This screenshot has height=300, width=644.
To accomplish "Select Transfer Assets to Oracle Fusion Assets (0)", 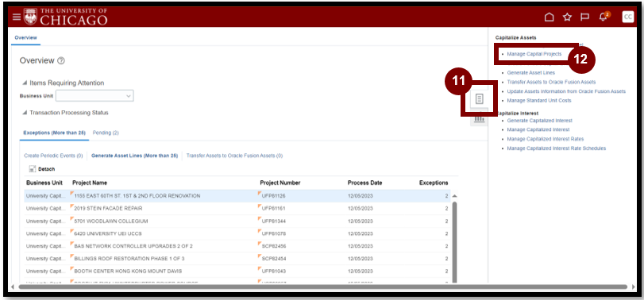I will [234, 156].
